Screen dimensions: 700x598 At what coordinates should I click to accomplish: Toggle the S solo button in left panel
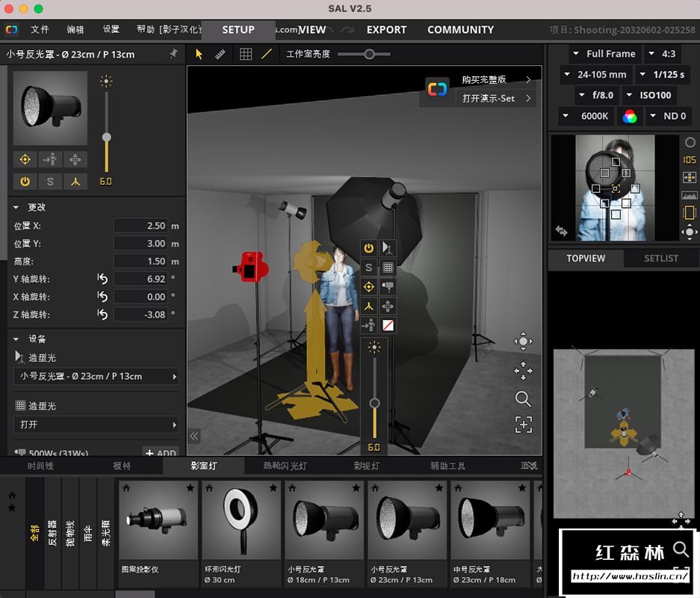pyautogui.click(x=50, y=181)
